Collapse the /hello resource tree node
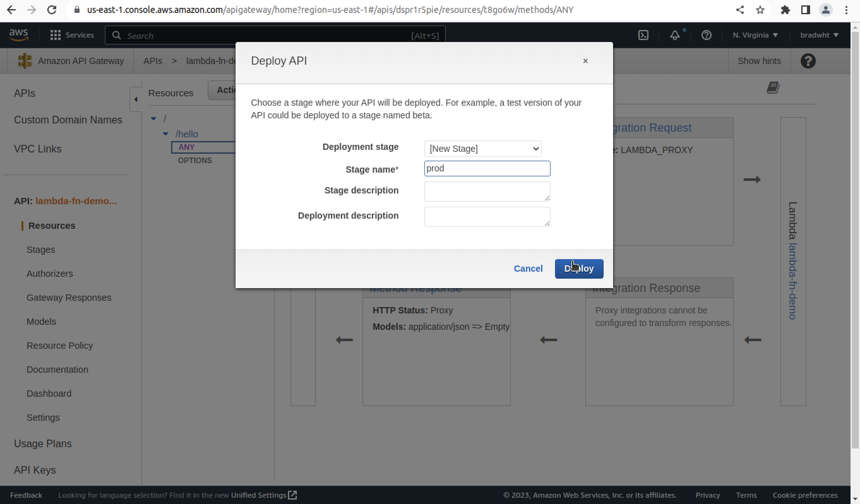 165,134
